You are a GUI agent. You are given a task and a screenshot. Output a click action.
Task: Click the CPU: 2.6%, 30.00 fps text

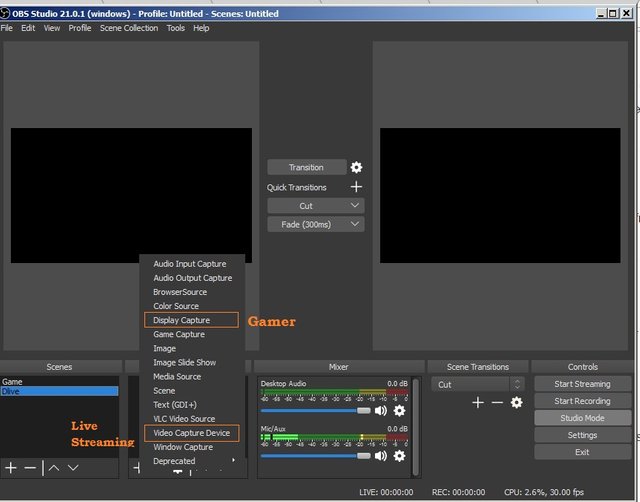click(544, 492)
